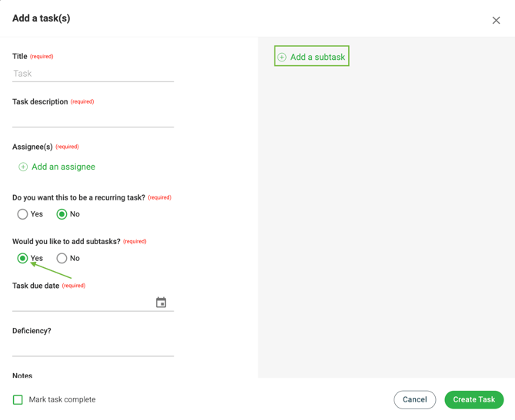The height and width of the screenshot is (420, 515).
Task: Select No for recurring task
Action: (61, 214)
